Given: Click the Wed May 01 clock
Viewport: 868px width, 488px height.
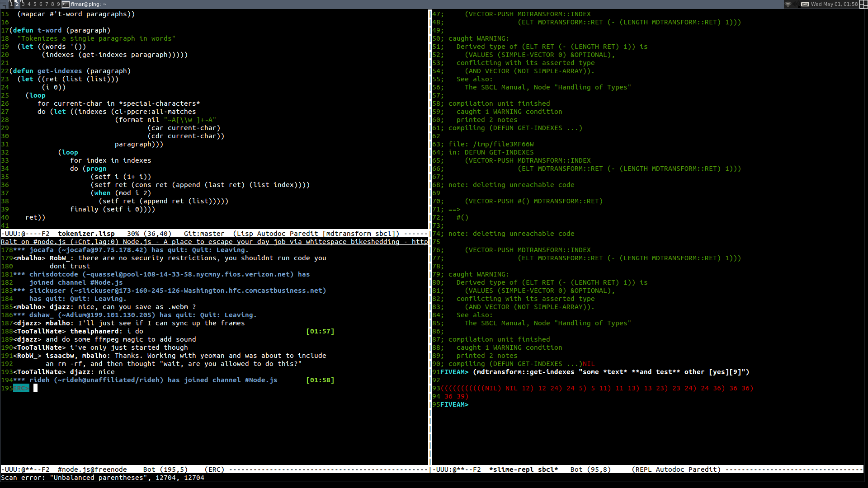Looking at the screenshot, I should coord(834,4).
